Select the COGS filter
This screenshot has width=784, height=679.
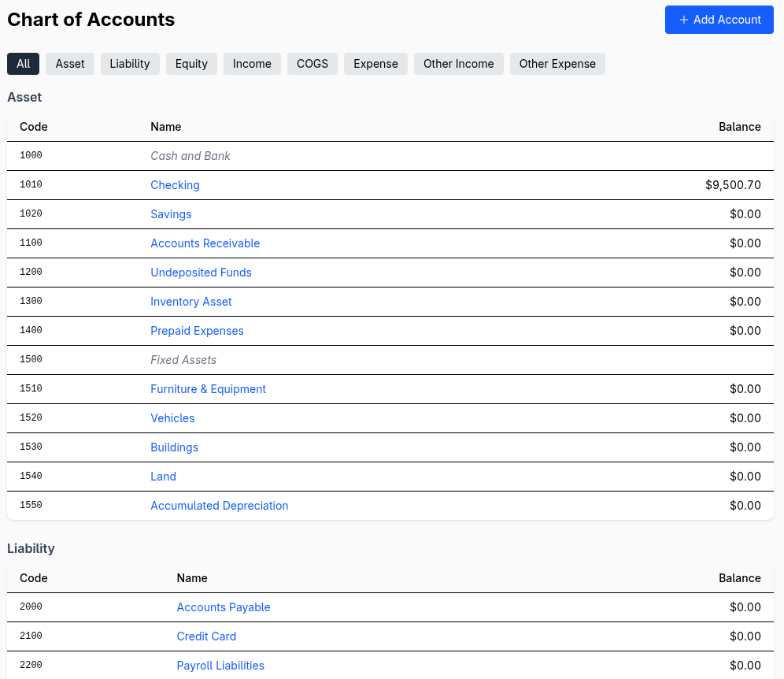coord(312,64)
